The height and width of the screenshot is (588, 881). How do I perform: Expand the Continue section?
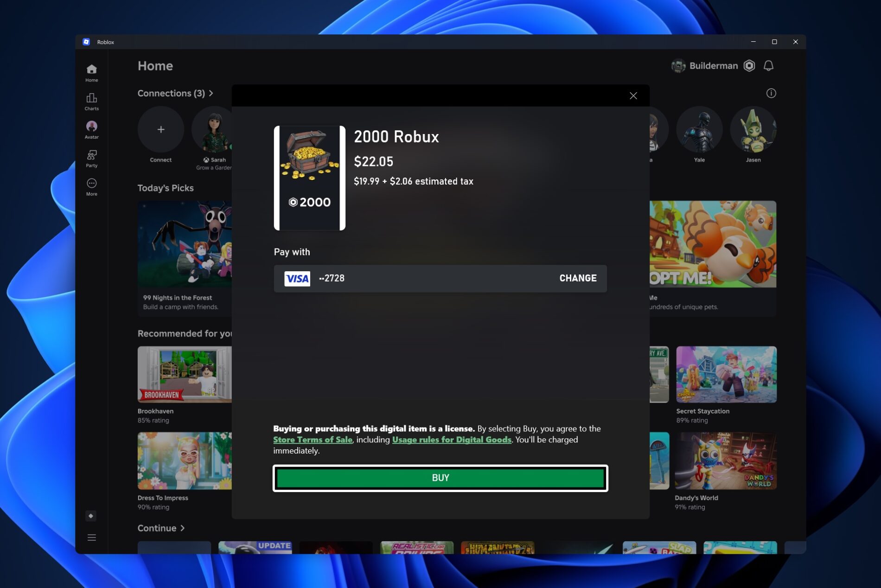pos(161,528)
